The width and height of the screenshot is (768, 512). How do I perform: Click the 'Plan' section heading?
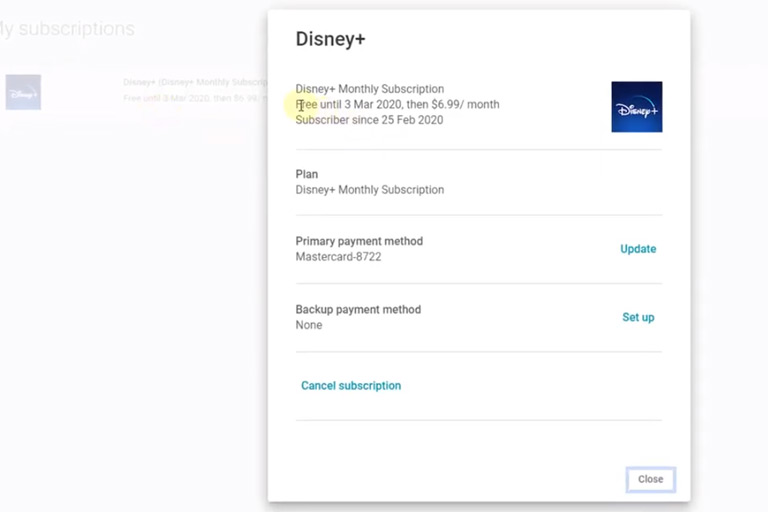[306, 174]
